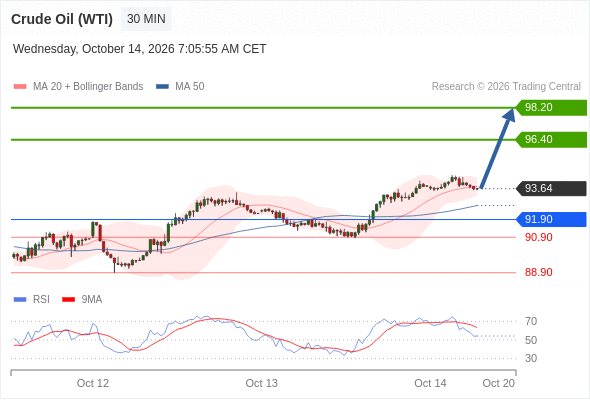
Task: Click the RSI 50 axis value
Action: (x=531, y=340)
